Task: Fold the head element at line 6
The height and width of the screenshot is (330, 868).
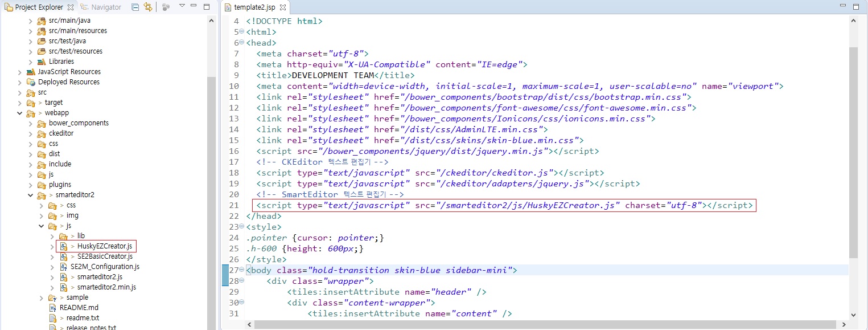Action: point(242,43)
